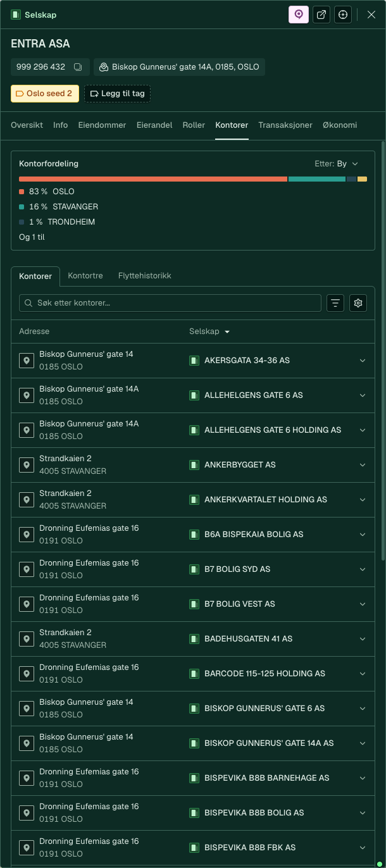Click company icon next to ANKERKVARTALET HOLDING AS
This screenshot has height=868, width=386.
pyautogui.click(x=194, y=500)
